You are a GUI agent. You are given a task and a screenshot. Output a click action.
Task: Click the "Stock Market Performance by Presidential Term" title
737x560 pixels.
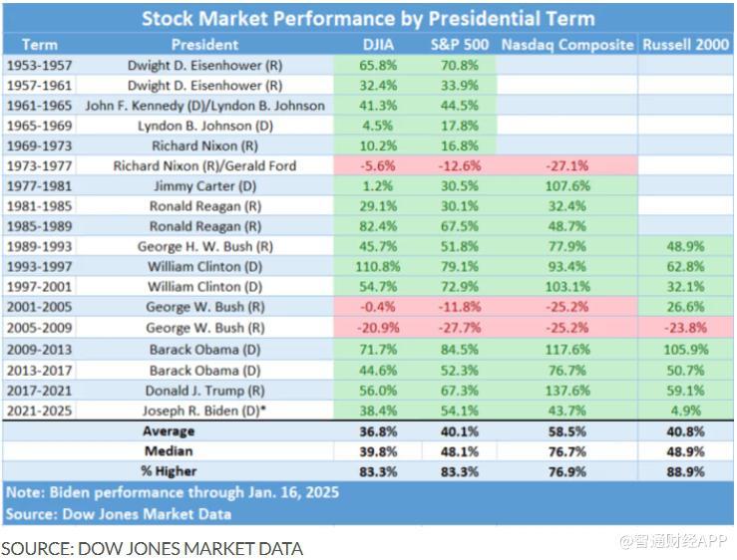368,19
